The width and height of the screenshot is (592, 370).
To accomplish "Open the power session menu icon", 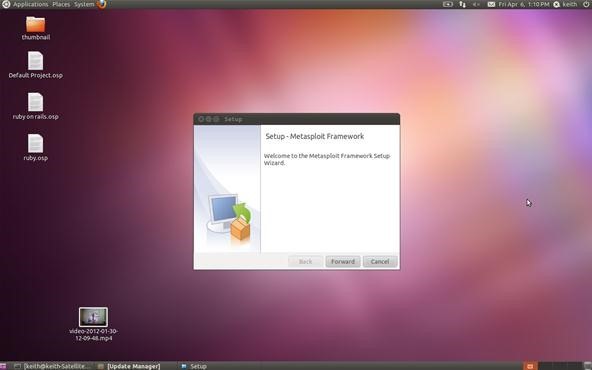I will pyautogui.click(x=587, y=5).
